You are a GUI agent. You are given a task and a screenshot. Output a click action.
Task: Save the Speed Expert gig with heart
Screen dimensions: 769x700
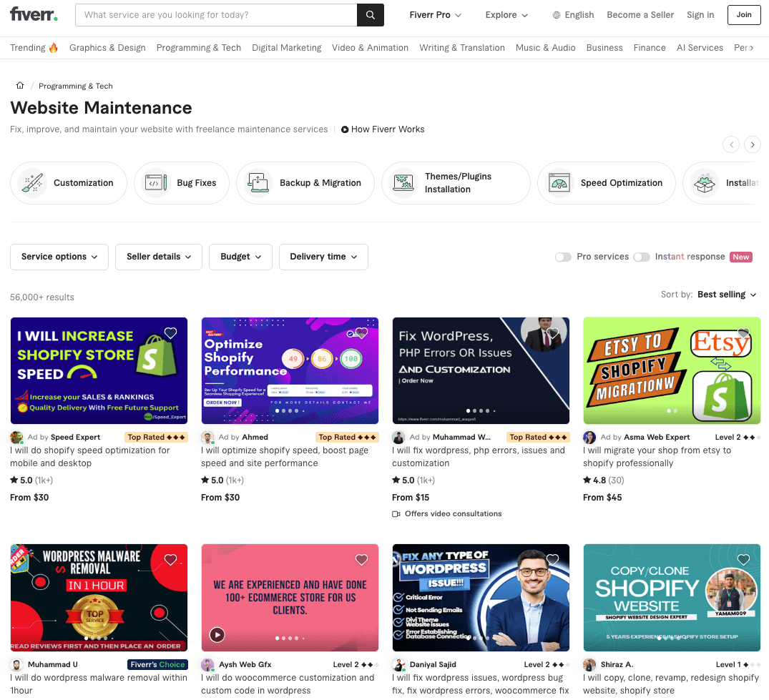pyautogui.click(x=170, y=333)
